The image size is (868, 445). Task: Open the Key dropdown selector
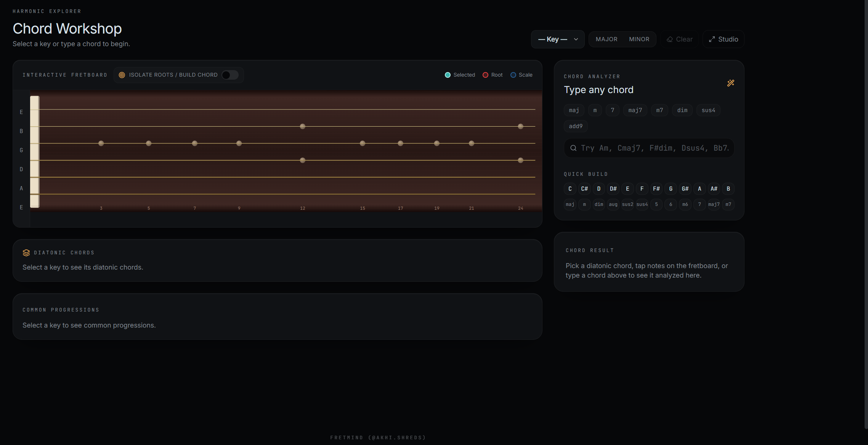557,39
